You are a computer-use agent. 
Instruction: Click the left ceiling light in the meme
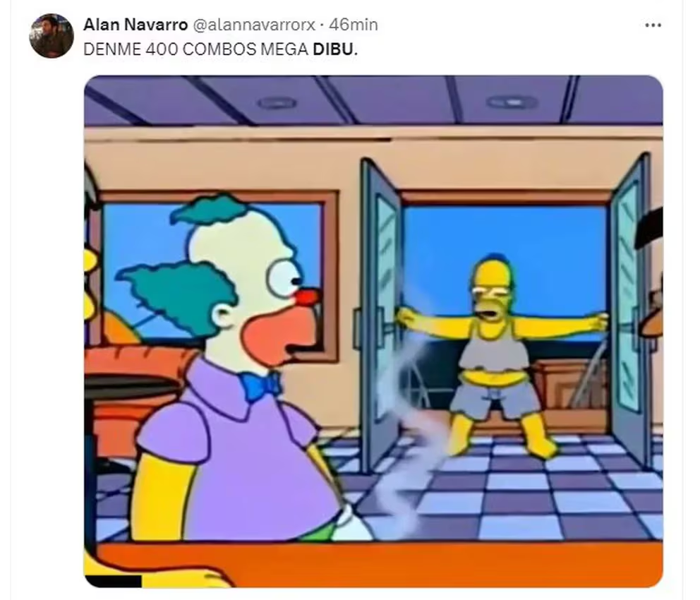pos(277,103)
